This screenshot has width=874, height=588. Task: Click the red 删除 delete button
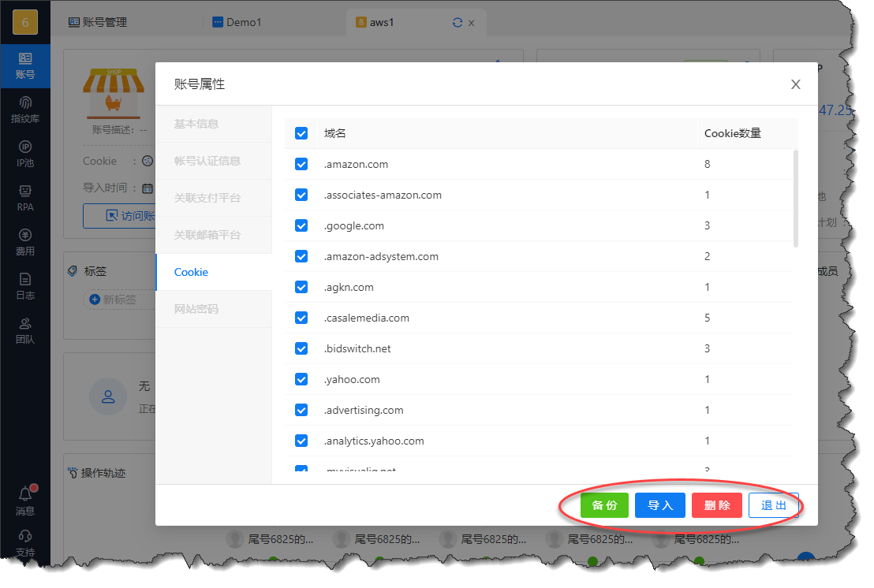(x=717, y=505)
